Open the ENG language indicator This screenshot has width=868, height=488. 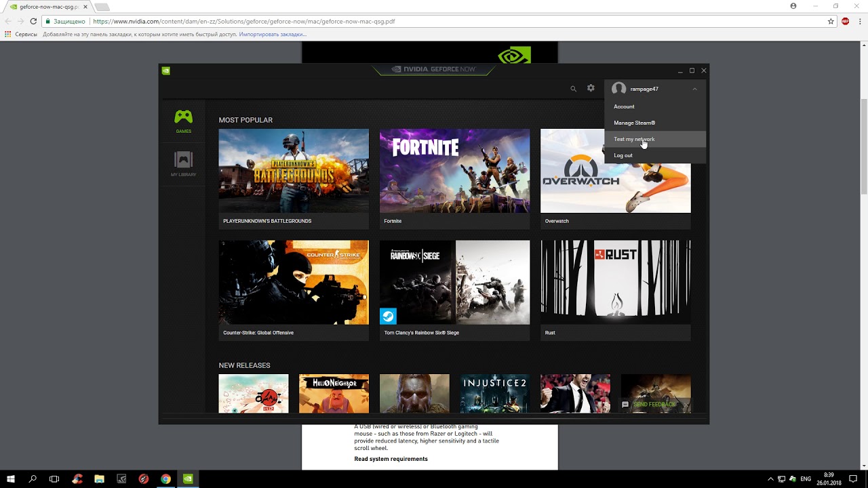click(x=806, y=479)
